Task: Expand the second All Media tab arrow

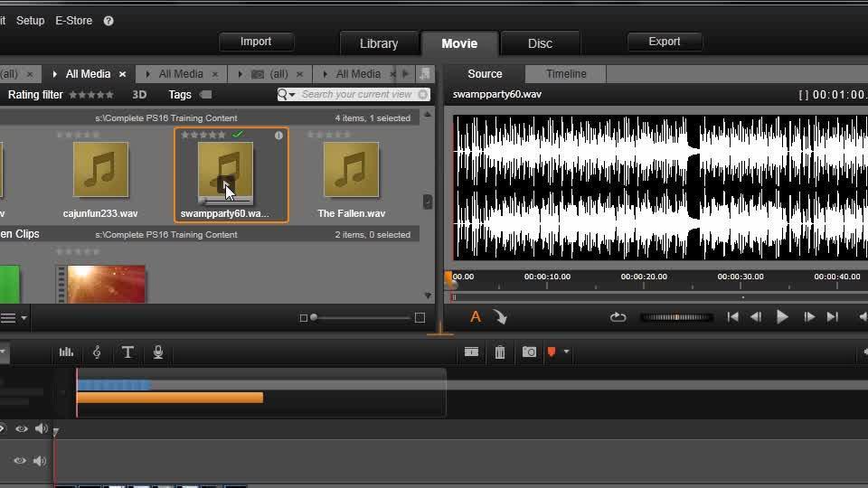Action: click(x=147, y=74)
